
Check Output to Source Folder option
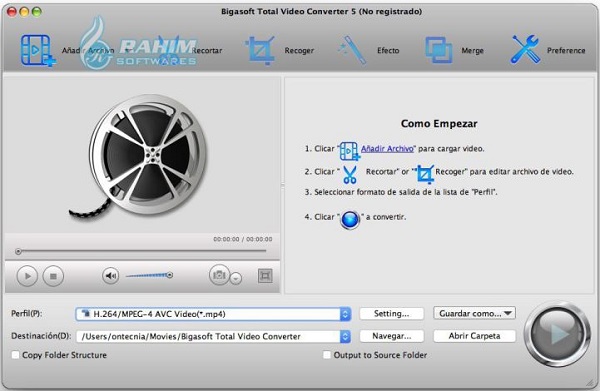[x=327, y=355]
